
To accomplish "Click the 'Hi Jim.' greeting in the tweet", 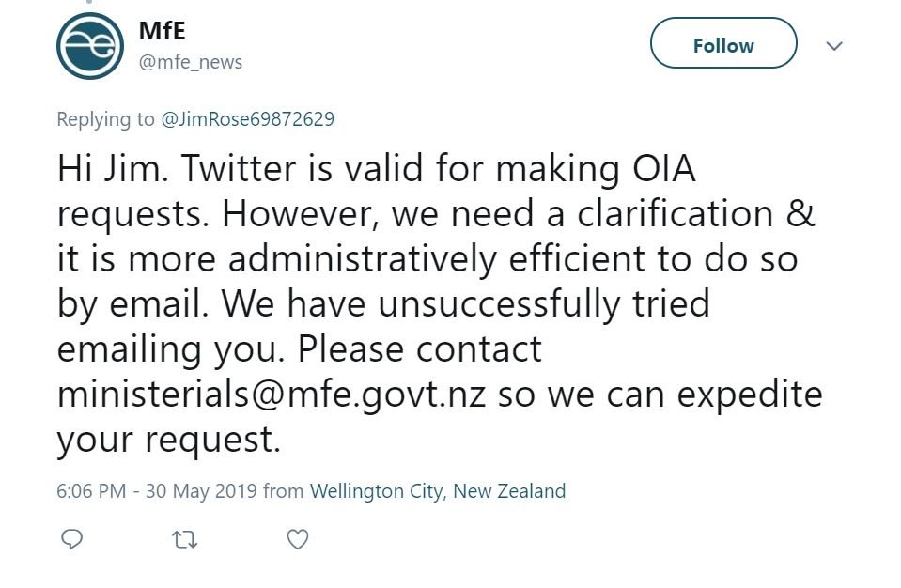I will [111, 169].
